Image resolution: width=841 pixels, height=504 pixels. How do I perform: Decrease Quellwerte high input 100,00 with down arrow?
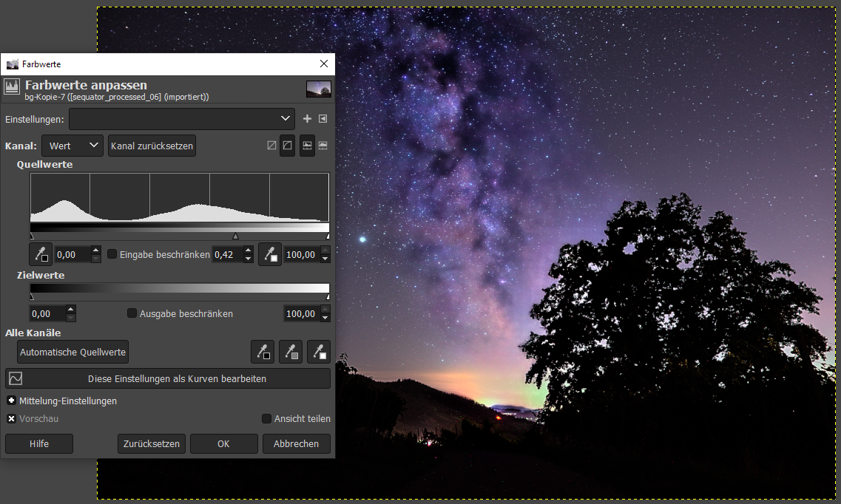[325, 259]
